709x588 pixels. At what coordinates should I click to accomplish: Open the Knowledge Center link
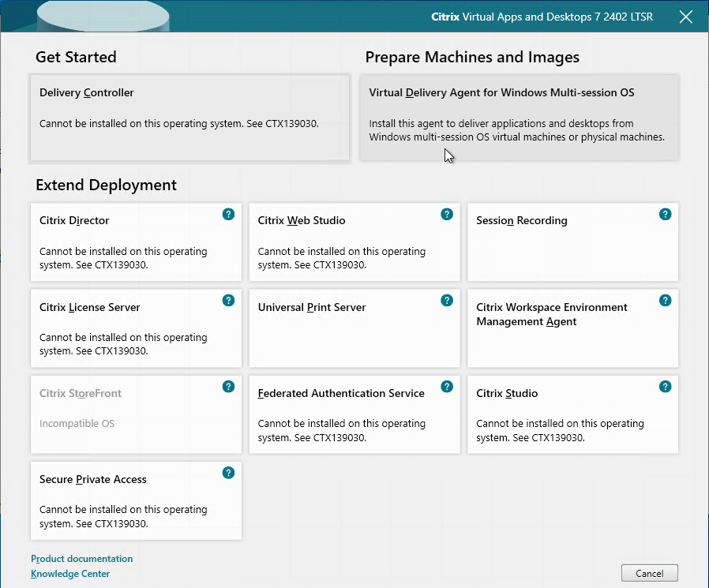[x=70, y=574]
